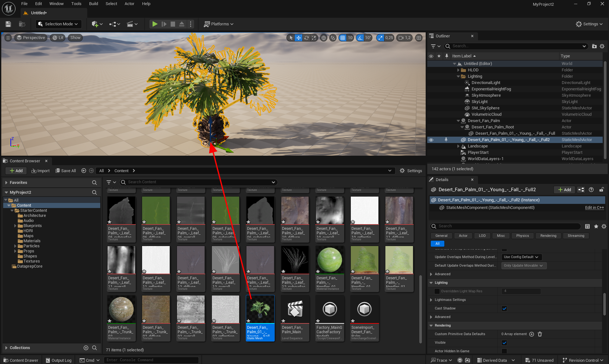Add new folder in Outliner

pos(594,46)
